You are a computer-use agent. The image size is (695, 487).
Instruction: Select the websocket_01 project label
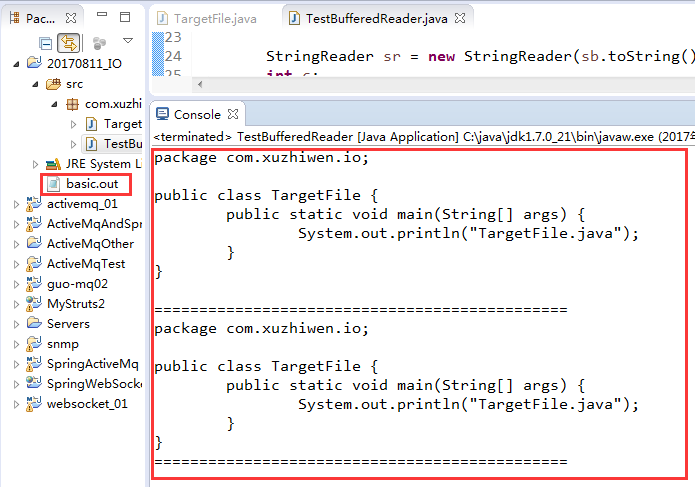coord(87,404)
